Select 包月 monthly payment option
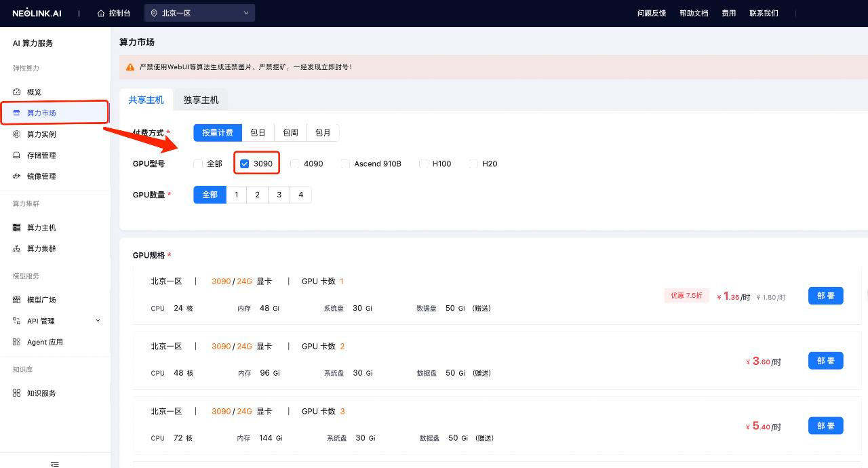This screenshot has width=868, height=468. (x=323, y=133)
